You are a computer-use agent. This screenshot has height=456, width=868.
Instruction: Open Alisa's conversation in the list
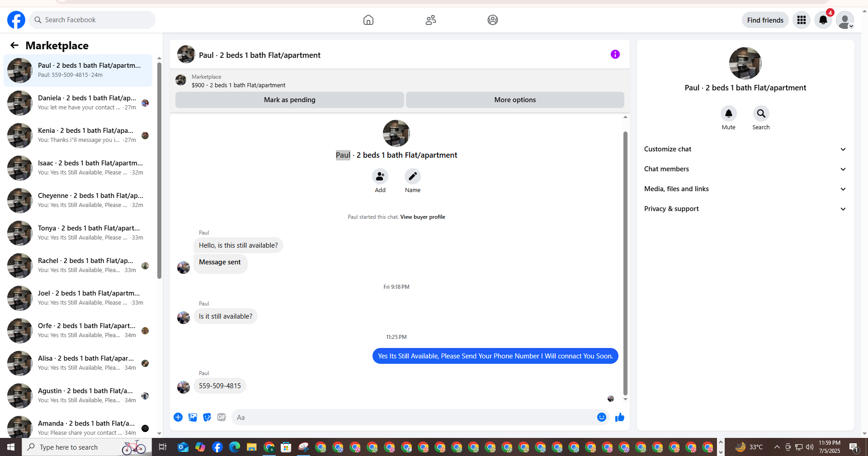[x=78, y=363]
